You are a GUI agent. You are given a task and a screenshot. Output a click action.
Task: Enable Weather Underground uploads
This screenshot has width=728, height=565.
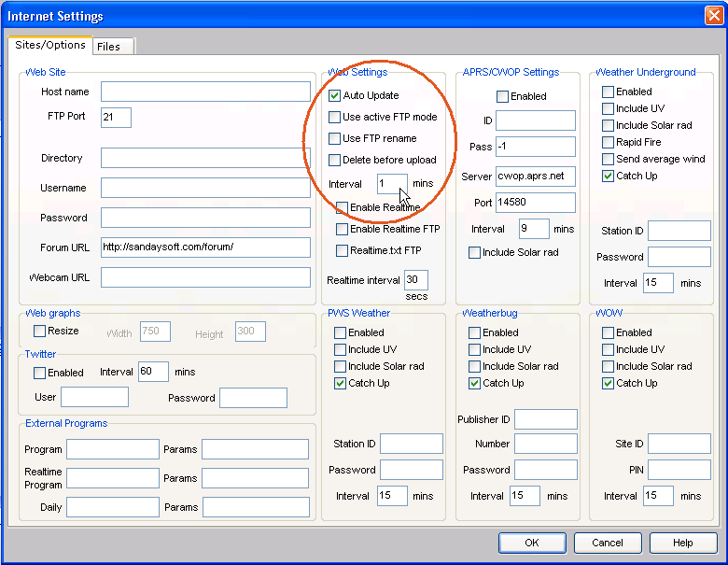pos(608,92)
